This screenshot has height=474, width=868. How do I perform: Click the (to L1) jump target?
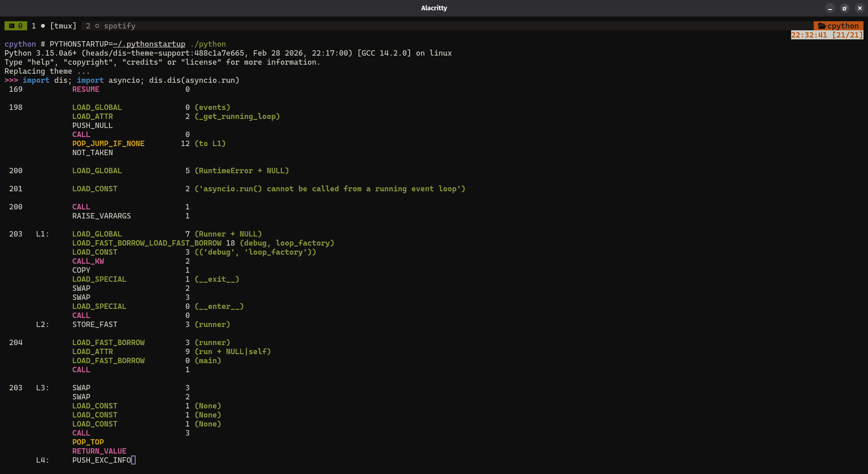[210, 143]
